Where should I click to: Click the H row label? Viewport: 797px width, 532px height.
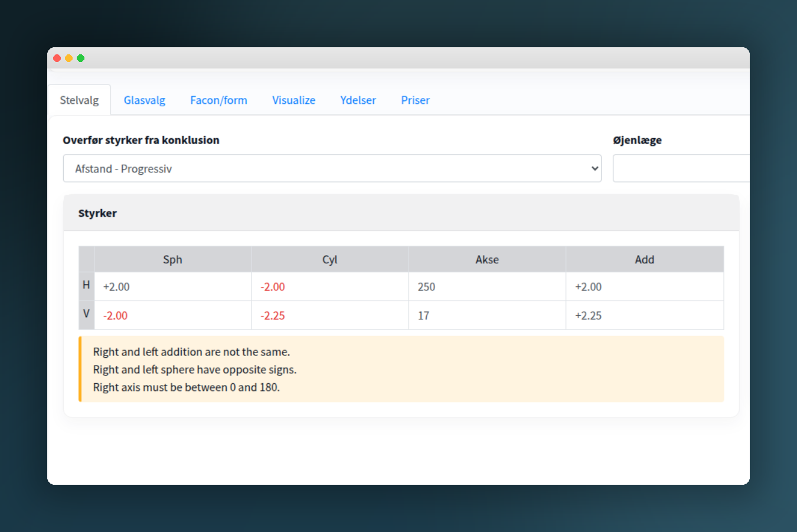(x=86, y=285)
